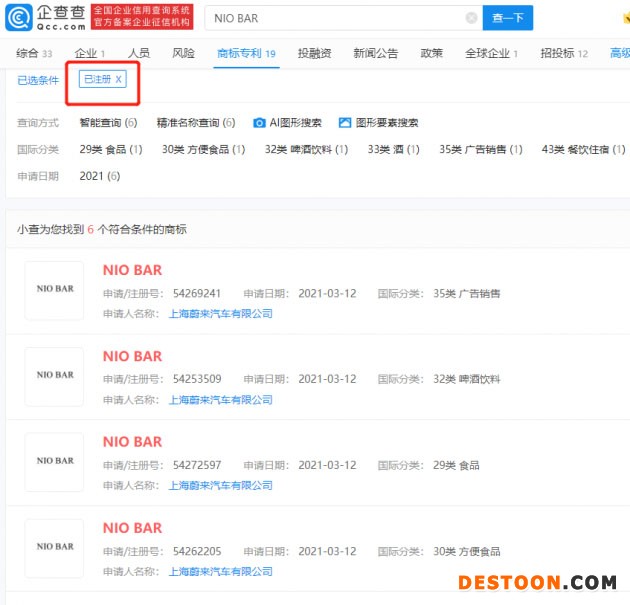
Task: Filter by 43类 餐饮住宿 (1)
Action: [x=583, y=149]
